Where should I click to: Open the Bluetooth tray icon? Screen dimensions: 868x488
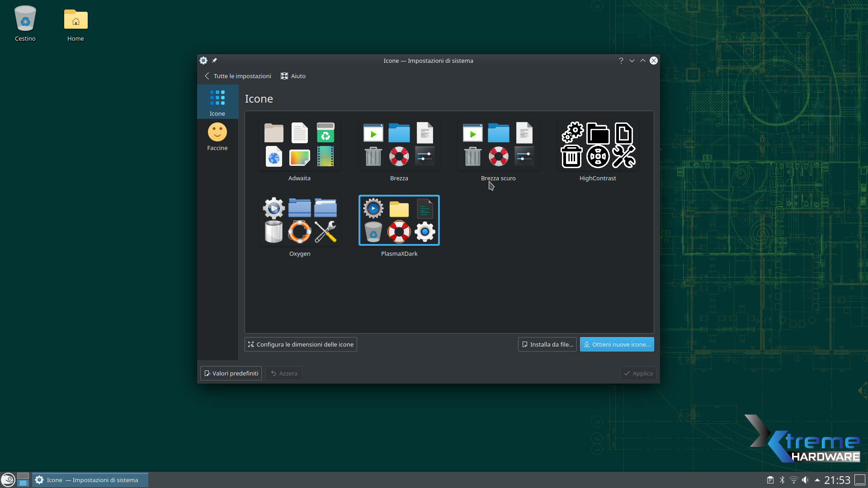782,480
